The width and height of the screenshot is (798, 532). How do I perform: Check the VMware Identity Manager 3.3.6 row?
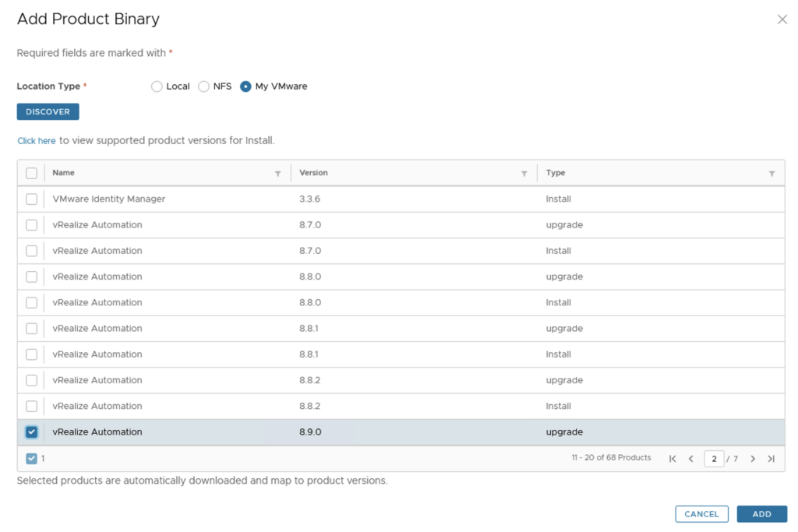coord(31,199)
